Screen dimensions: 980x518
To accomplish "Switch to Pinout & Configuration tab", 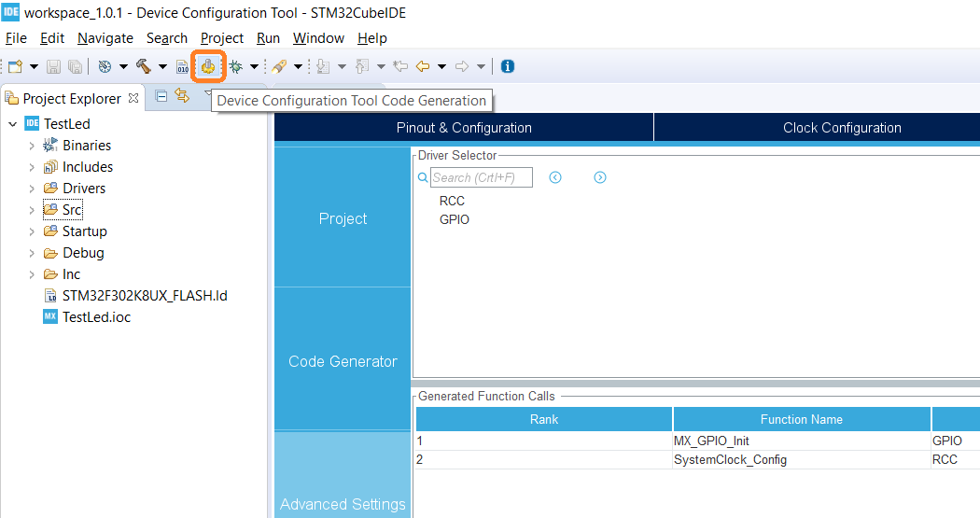I will click(x=464, y=128).
